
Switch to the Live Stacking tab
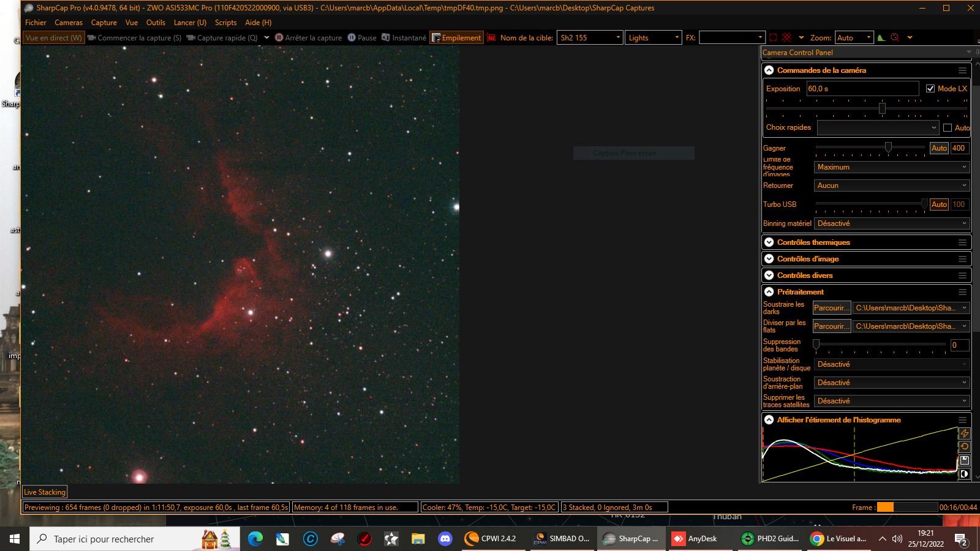(x=44, y=492)
